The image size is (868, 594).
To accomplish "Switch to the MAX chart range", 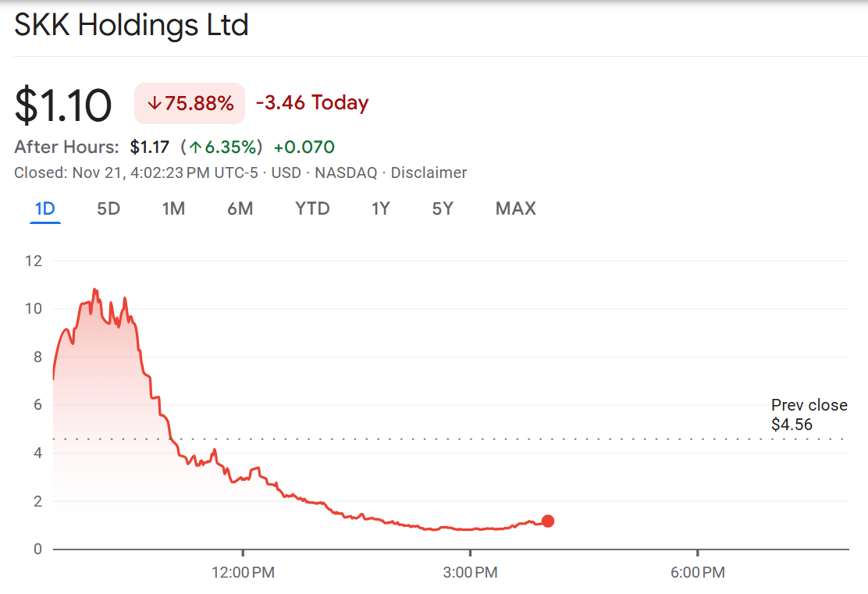I will click(516, 208).
